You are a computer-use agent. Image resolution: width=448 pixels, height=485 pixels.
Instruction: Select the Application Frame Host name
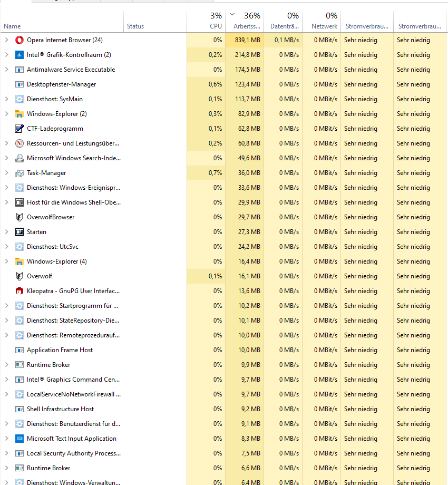pyautogui.click(x=60, y=350)
